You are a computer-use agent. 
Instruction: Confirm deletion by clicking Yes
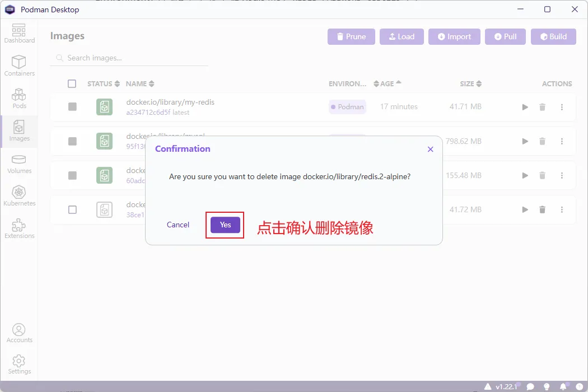(x=225, y=225)
